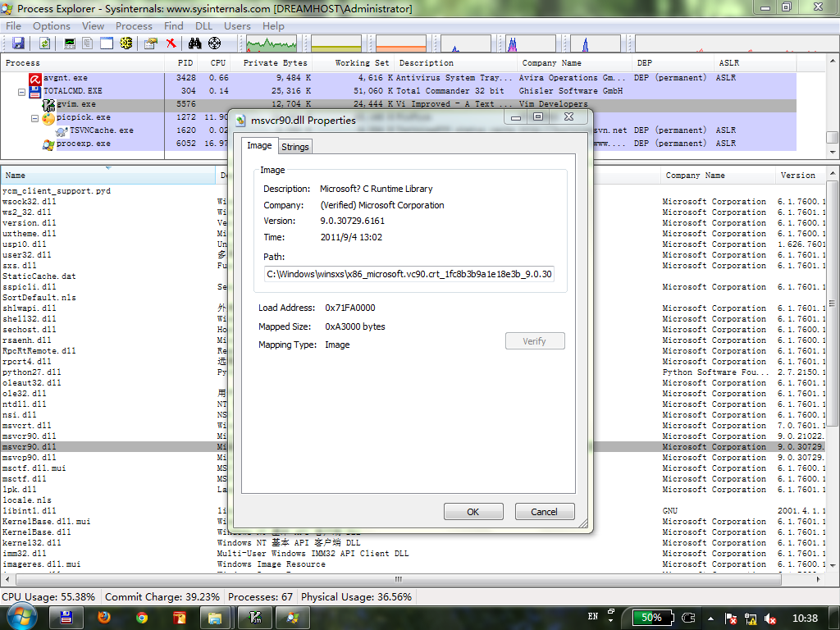
Task: Select the Image tab in Properties dialog
Action: click(x=259, y=146)
